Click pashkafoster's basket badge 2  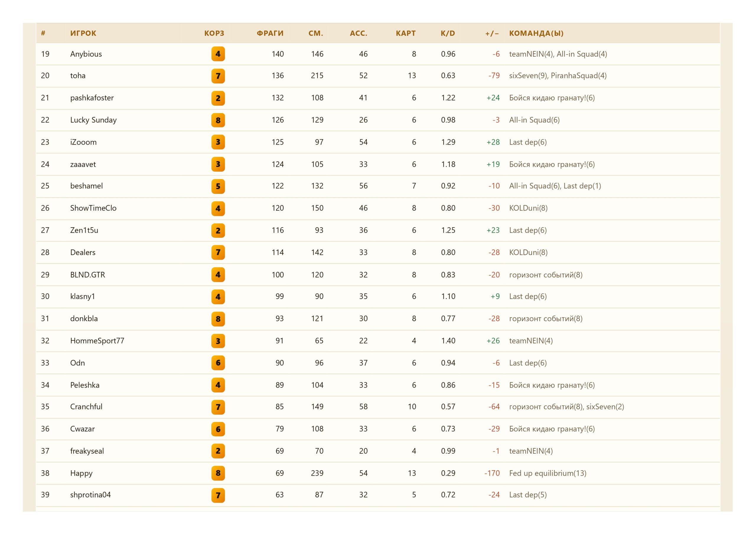[x=218, y=98]
